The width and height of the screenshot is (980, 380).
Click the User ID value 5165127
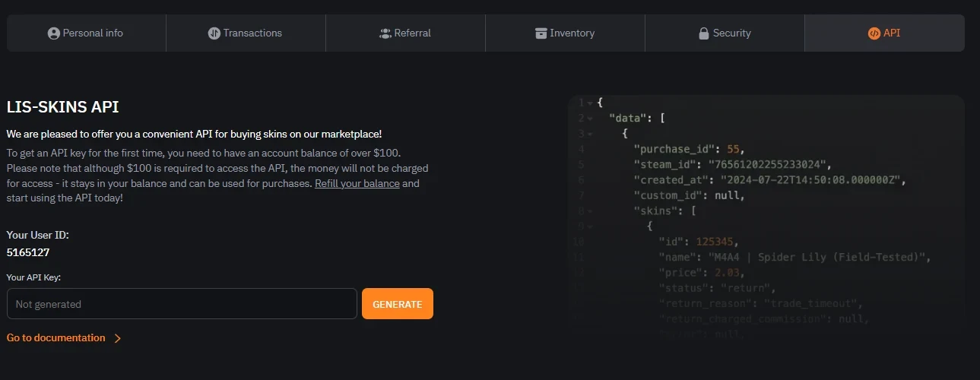[28, 252]
